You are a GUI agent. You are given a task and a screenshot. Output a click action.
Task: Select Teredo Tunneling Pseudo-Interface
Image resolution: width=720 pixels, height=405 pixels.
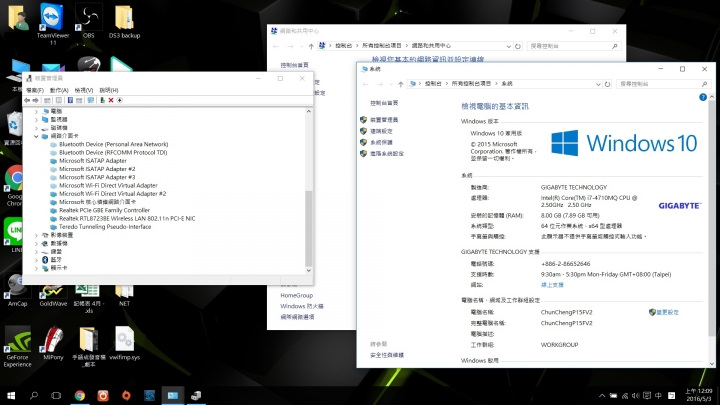(105, 227)
